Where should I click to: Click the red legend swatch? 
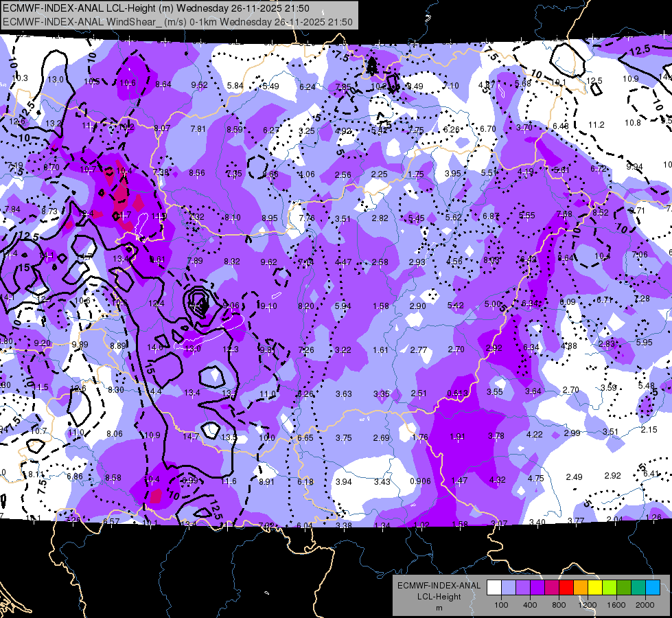click(x=566, y=588)
